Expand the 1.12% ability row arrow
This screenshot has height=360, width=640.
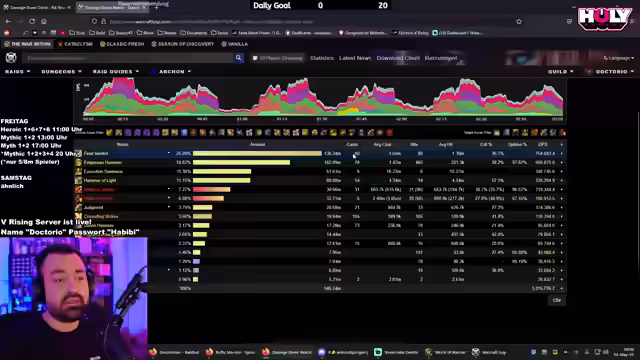pos(169,270)
